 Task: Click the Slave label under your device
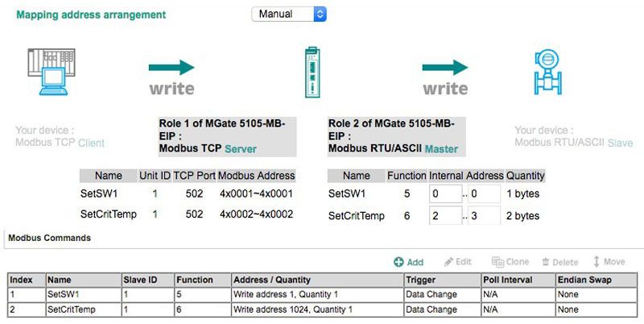[x=620, y=143]
